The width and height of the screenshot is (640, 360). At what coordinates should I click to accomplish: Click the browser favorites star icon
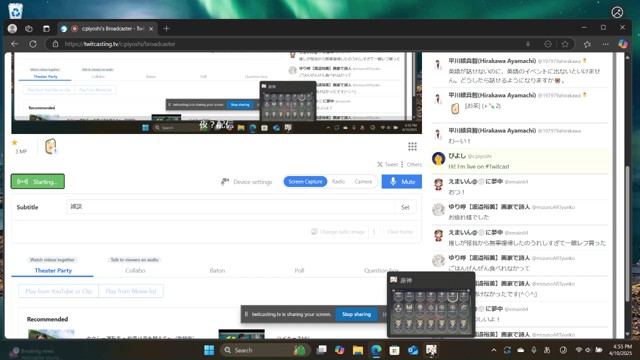click(x=565, y=44)
